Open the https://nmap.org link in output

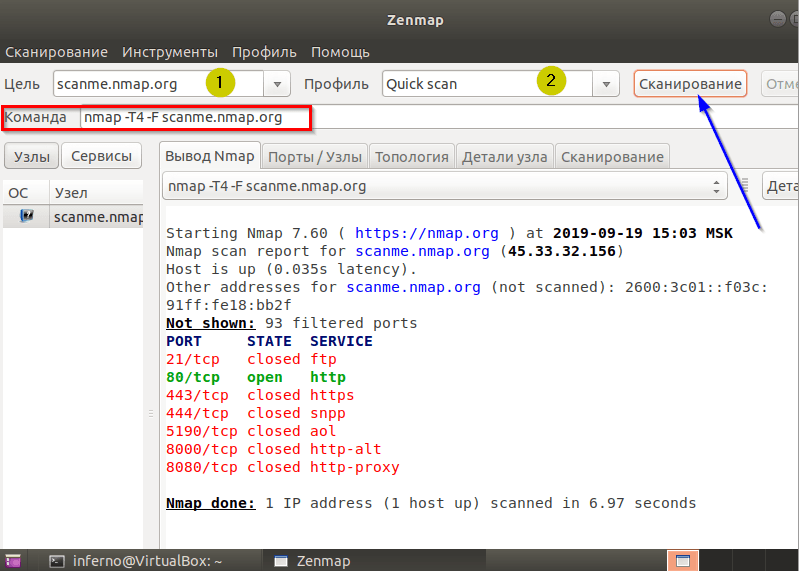(x=427, y=233)
